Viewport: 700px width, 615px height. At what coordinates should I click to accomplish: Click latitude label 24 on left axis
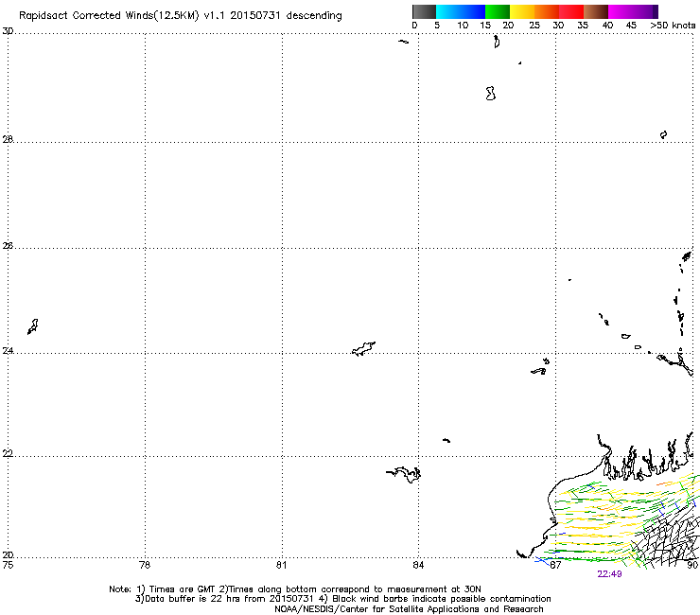tap(8, 351)
